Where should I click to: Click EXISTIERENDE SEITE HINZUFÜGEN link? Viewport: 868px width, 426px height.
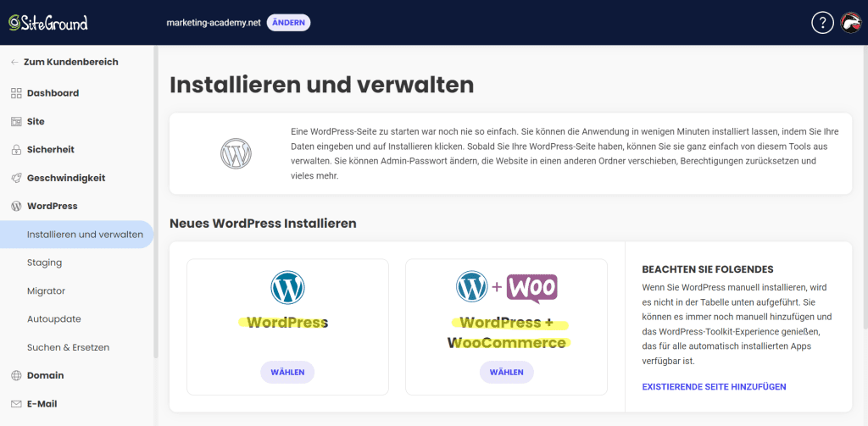coord(714,387)
